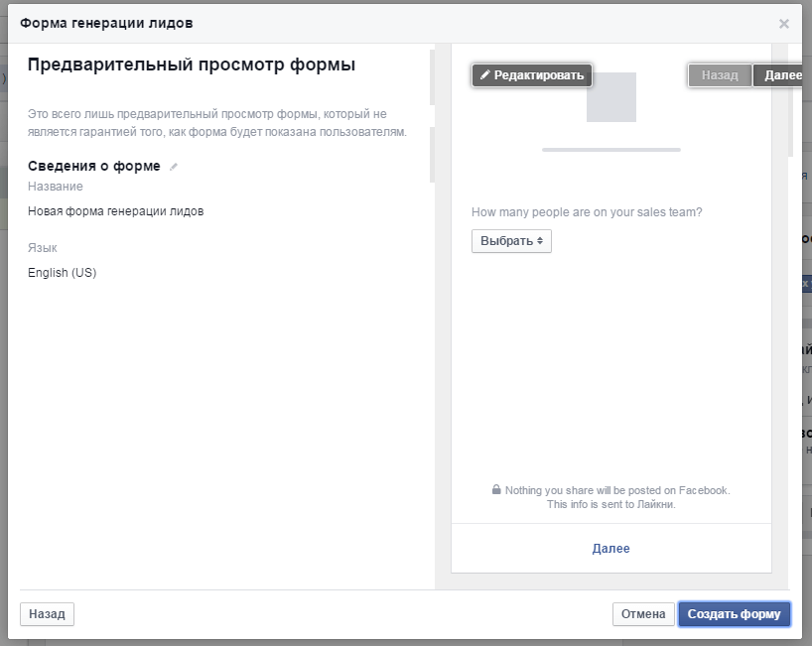Click the pencil icon beside Сведения о форме
The height and width of the screenshot is (646, 812).
pos(174,167)
